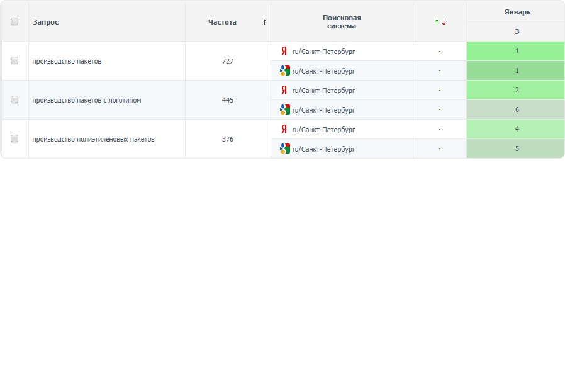565x392 pixels.
Task: Click the 'Частота' column header label
Action: pos(222,22)
